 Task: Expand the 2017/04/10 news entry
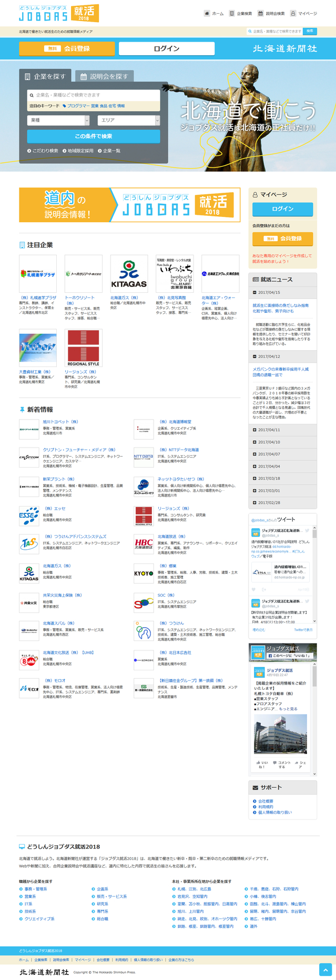[x=283, y=442]
